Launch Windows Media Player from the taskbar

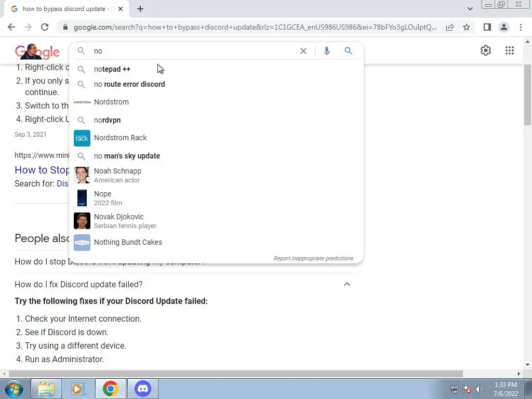pos(78,389)
